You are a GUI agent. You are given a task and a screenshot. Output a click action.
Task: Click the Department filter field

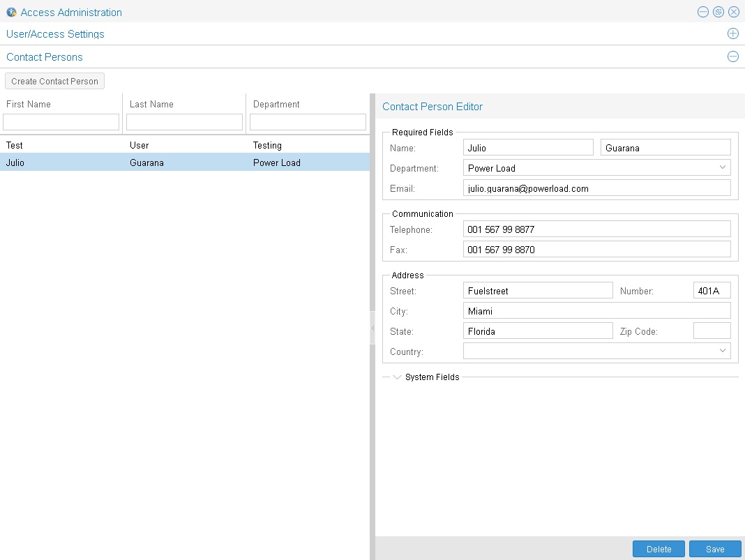tap(308, 122)
